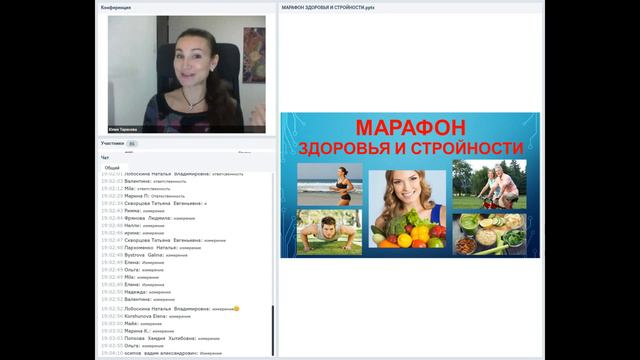The width and height of the screenshot is (640, 360).
Task: Click Bystrova Galina chat message
Action: click(144, 255)
